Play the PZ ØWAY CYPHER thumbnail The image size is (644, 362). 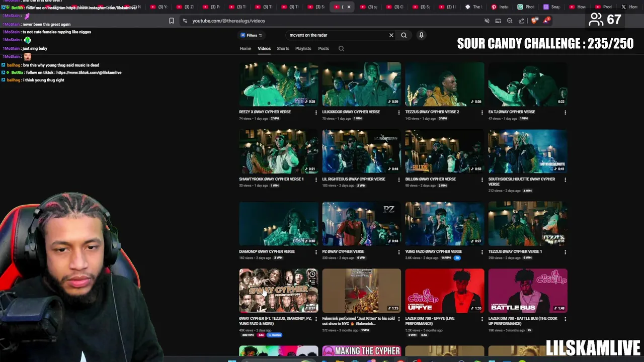click(x=362, y=224)
